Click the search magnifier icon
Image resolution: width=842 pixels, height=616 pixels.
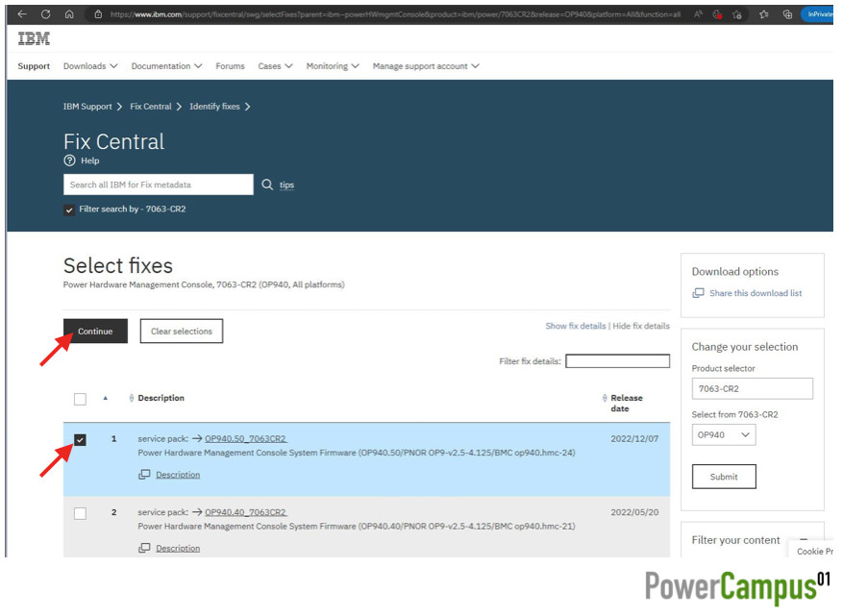point(267,185)
